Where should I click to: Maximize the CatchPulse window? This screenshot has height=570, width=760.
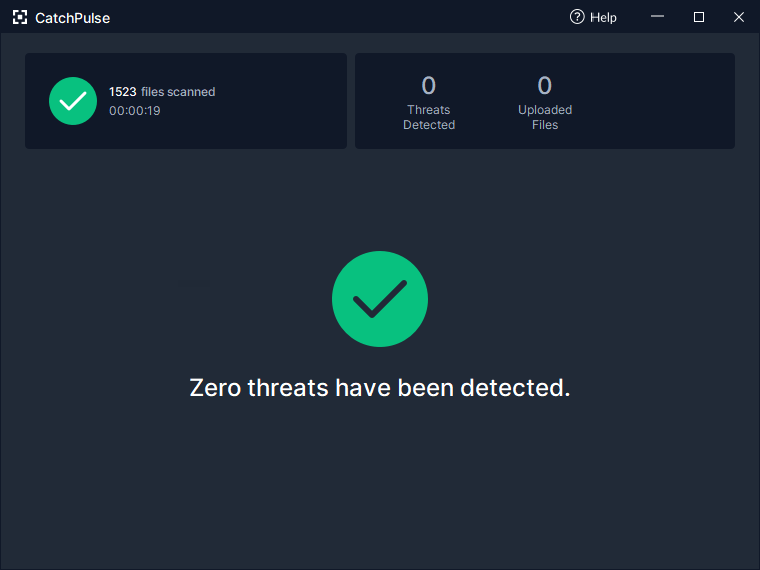pyautogui.click(x=699, y=17)
